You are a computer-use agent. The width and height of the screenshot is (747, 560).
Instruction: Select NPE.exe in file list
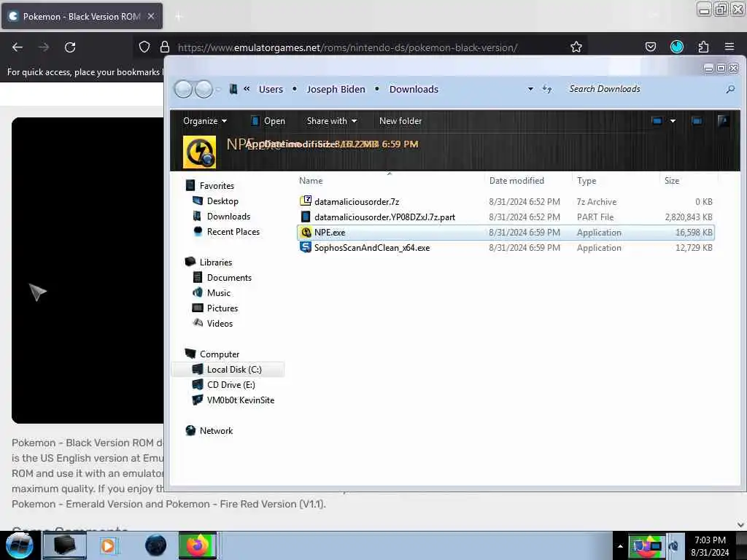coord(505,233)
